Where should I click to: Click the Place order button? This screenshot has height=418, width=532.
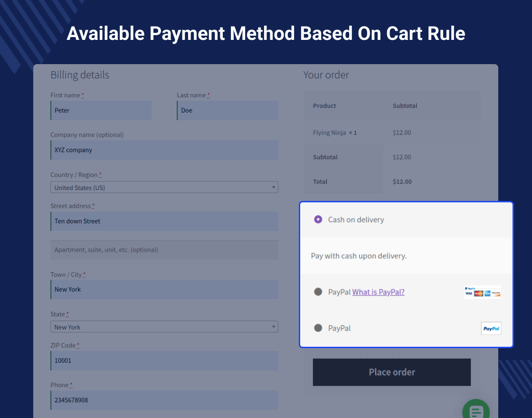click(x=391, y=372)
